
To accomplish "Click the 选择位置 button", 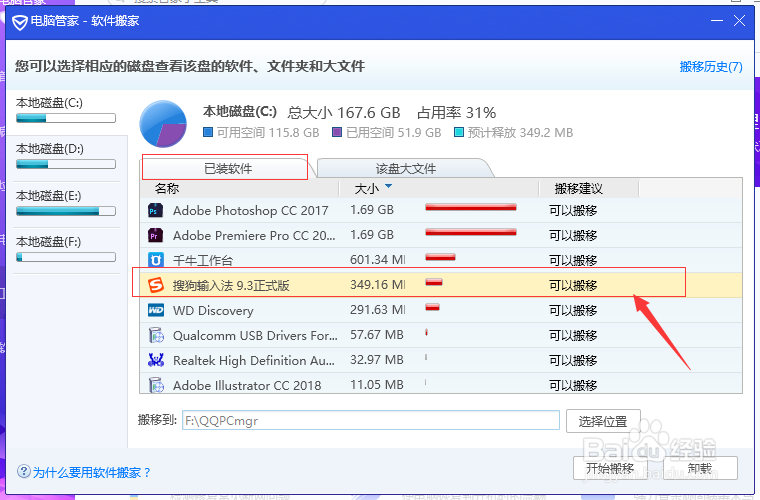I will (602, 421).
